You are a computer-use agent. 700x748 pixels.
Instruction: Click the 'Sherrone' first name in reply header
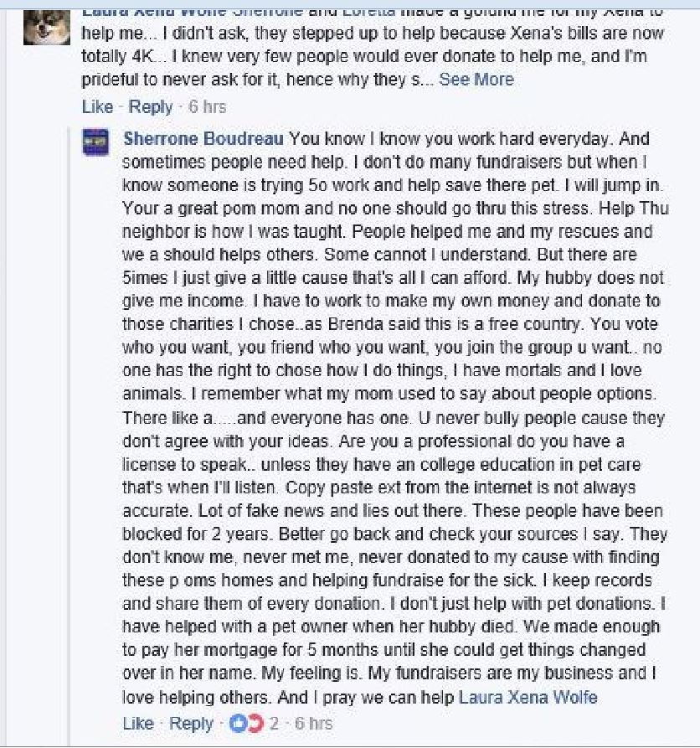160,138
